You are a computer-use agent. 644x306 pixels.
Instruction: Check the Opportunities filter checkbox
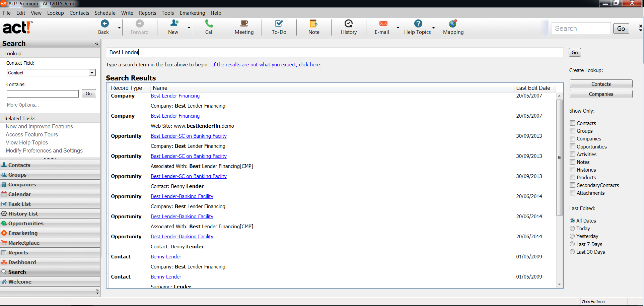point(572,146)
